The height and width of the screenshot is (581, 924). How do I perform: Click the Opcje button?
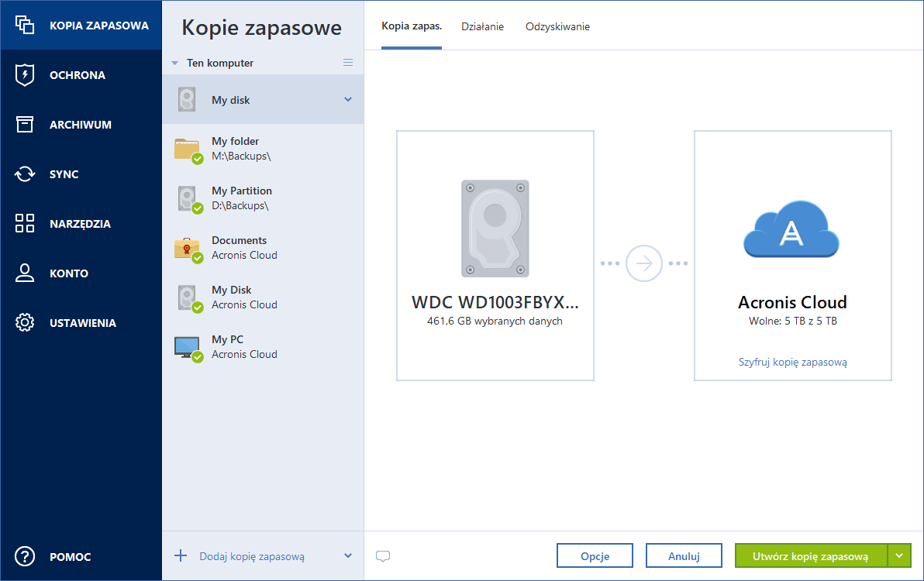pyautogui.click(x=595, y=555)
